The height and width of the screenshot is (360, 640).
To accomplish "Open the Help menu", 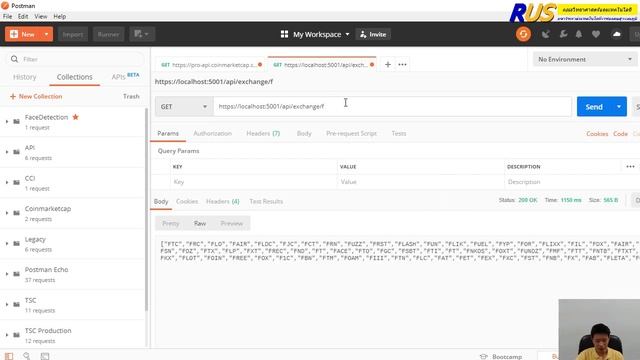I will (60, 16).
